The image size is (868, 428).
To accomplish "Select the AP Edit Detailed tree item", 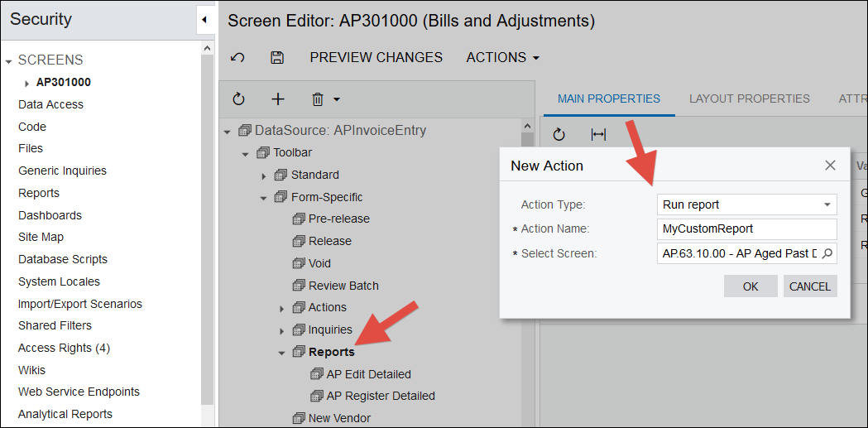I will pos(368,374).
